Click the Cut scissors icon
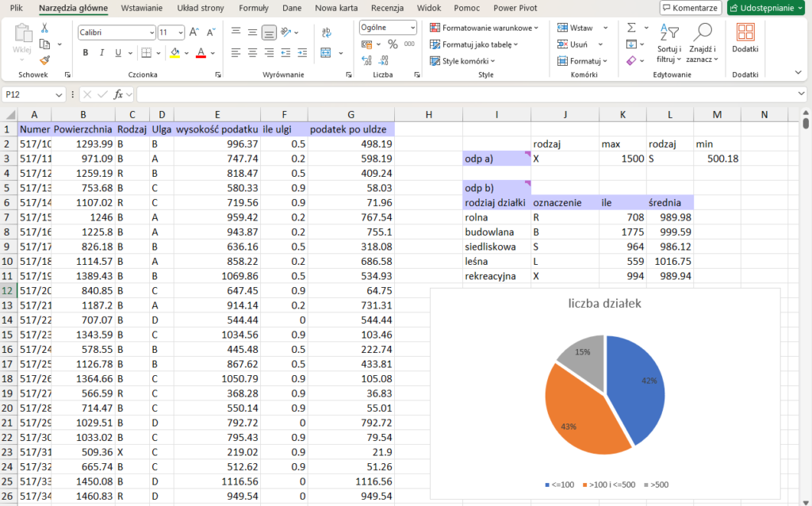The width and height of the screenshot is (812, 506). pos(44,28)
